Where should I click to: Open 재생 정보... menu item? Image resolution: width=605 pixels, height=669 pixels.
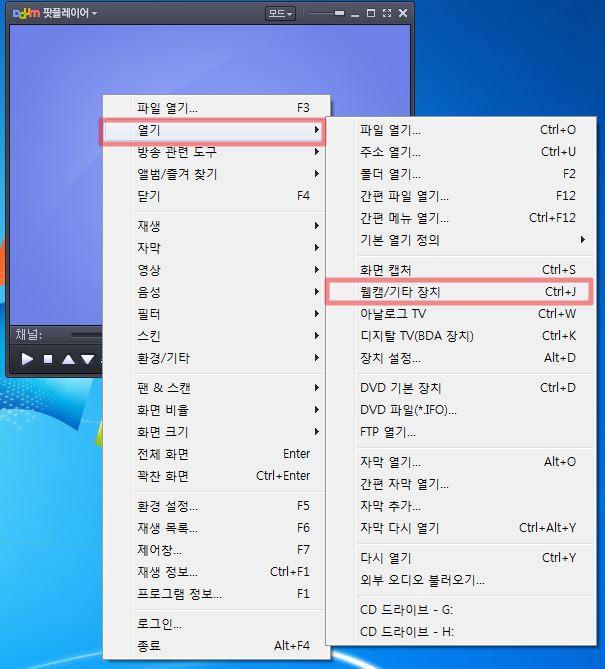216,572
